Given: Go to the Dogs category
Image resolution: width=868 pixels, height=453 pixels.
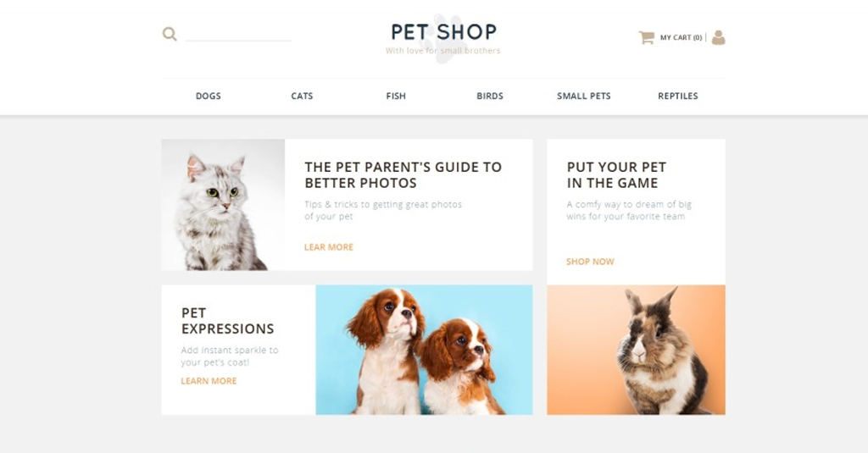Looking at the screenshot, I should click(209, 96).
